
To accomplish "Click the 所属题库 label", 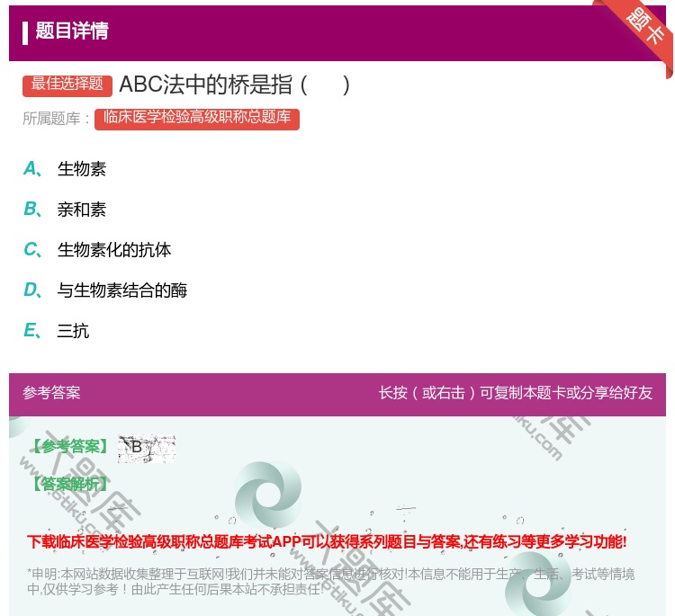I will tap(56, 119).
